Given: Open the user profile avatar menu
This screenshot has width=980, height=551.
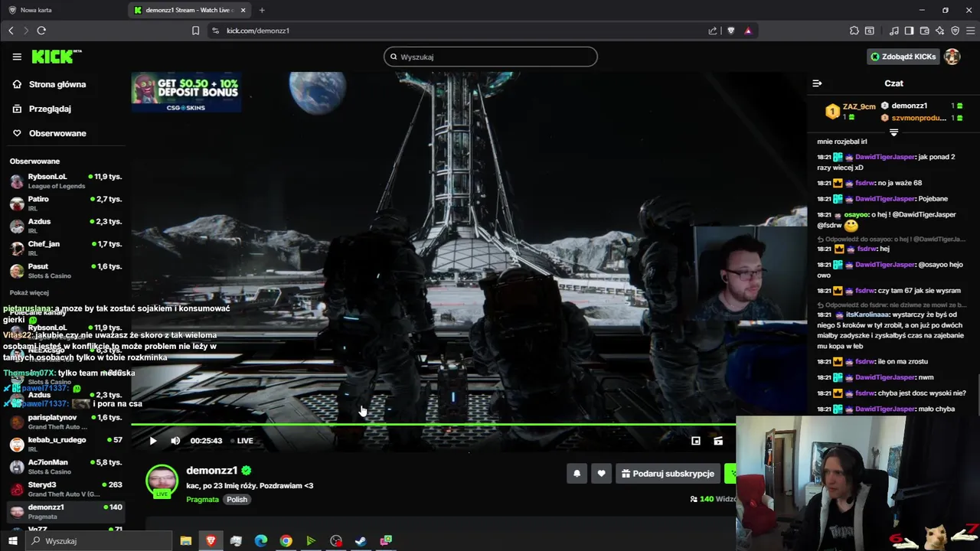Looking at the screenshot, I should [952, 57].
